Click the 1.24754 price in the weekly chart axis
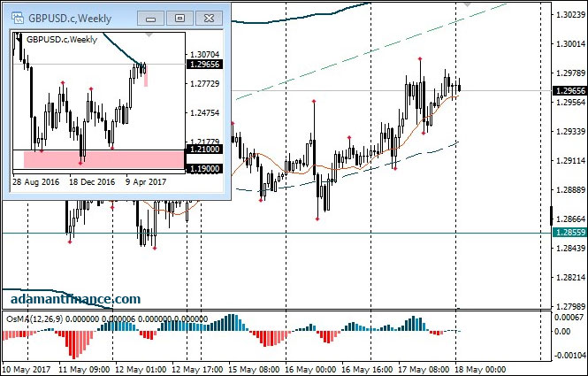 tap(205, 113)
